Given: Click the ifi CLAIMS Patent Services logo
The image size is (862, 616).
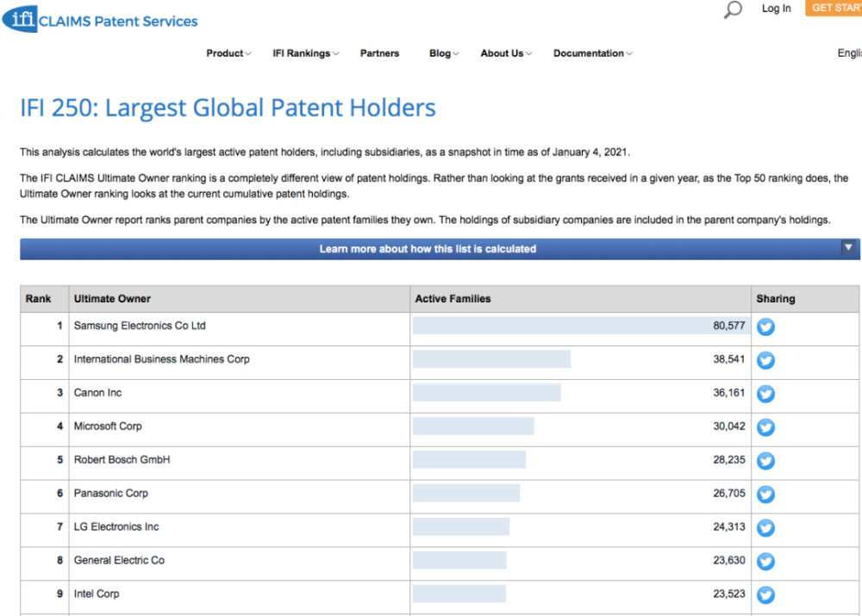Looking at the screenshot, I should 99,19.
